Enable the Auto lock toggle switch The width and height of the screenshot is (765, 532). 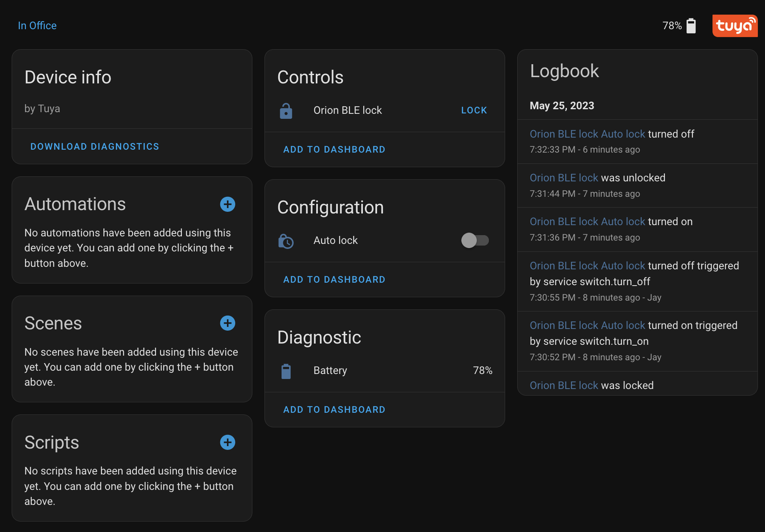(x=476, y=240)
